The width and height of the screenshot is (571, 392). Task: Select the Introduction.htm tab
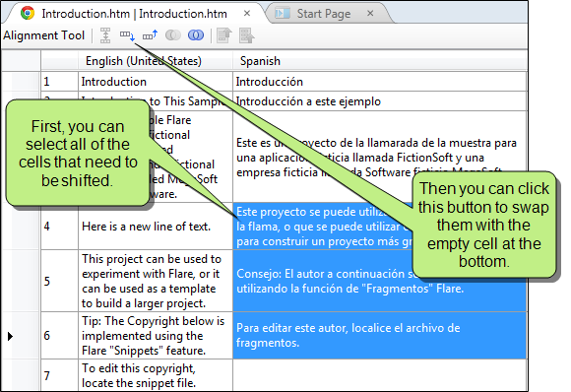[134, 14]
